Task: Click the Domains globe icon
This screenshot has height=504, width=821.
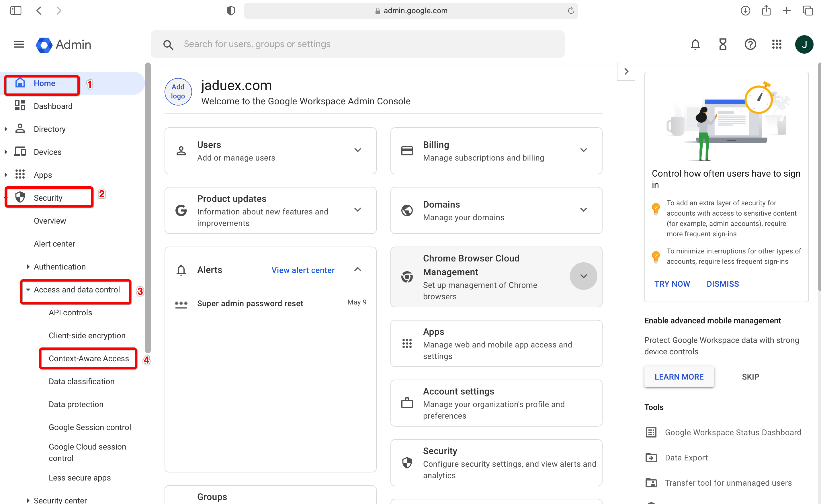Action: click(x=406, y=210)
